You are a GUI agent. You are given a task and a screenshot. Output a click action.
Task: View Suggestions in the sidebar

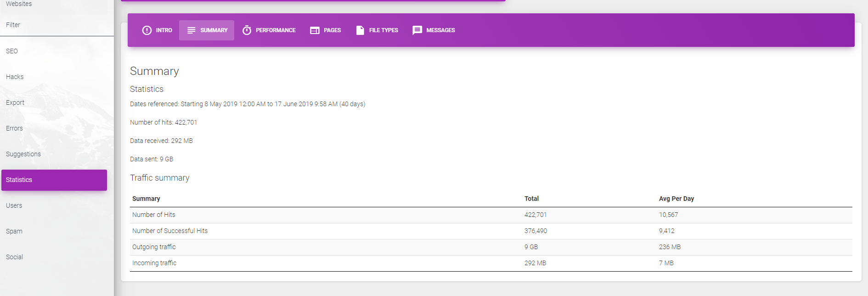23,154
